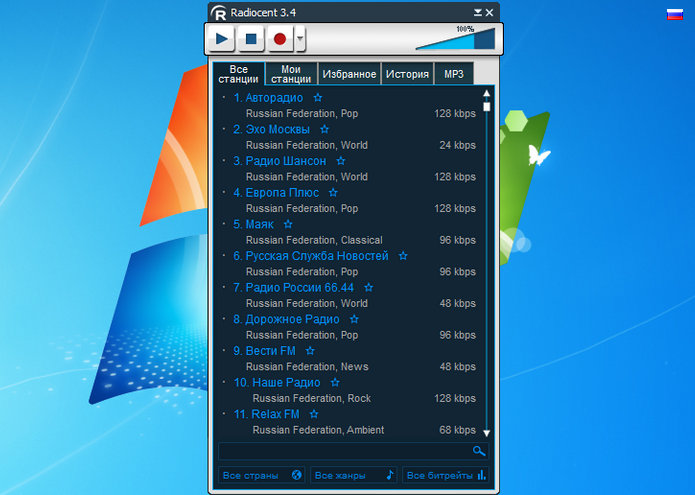Click the 128 kbps bitrate of Авторадио
Viewport: 695px width, 495px height.
pos(455,113)
